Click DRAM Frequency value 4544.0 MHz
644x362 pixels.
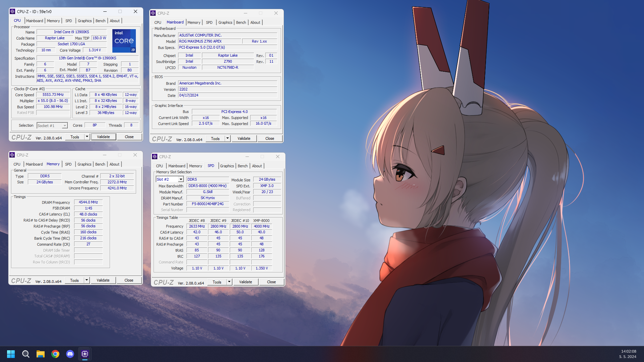pyautogui.click(x=88, y=202)
